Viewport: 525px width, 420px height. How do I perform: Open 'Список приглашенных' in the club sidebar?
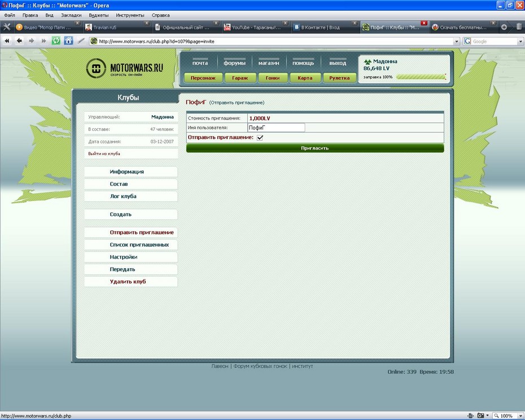pos(139,245)
